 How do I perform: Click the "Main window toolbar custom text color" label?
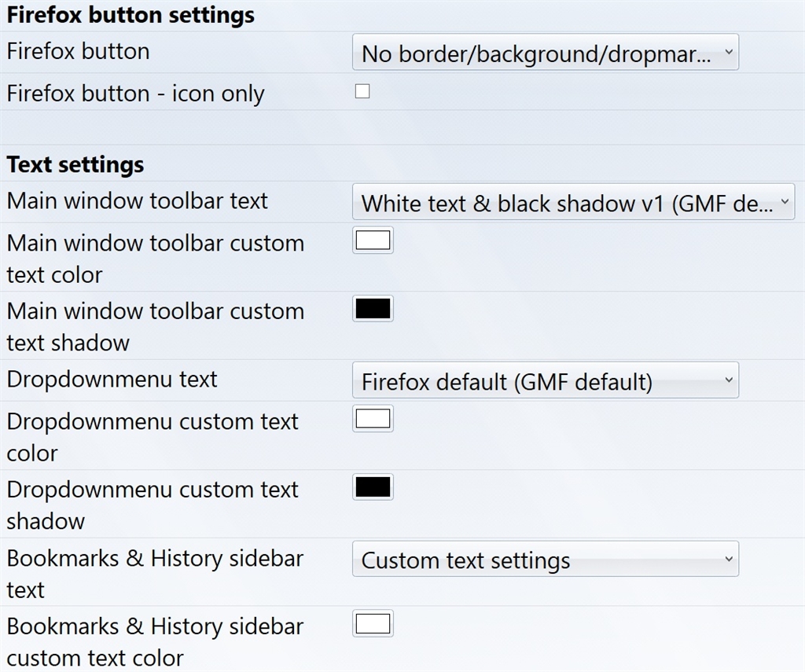pos(155,259)
